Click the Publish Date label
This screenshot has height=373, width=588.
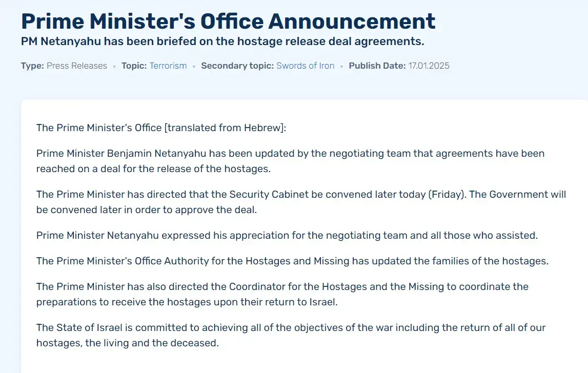tap(377, 66)
